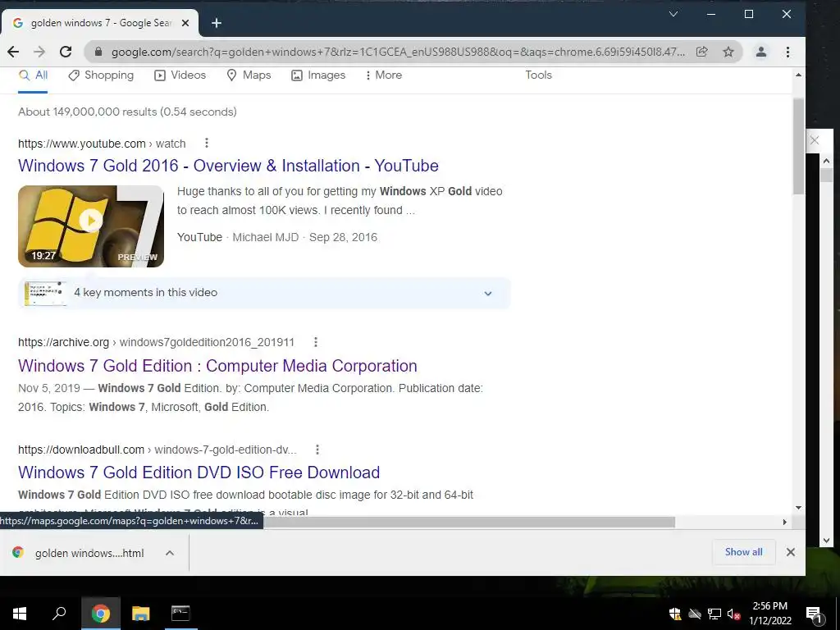The image size is (840, 630).
Task: Bookmark this page with the star icon
Action: tap(728, 52)
